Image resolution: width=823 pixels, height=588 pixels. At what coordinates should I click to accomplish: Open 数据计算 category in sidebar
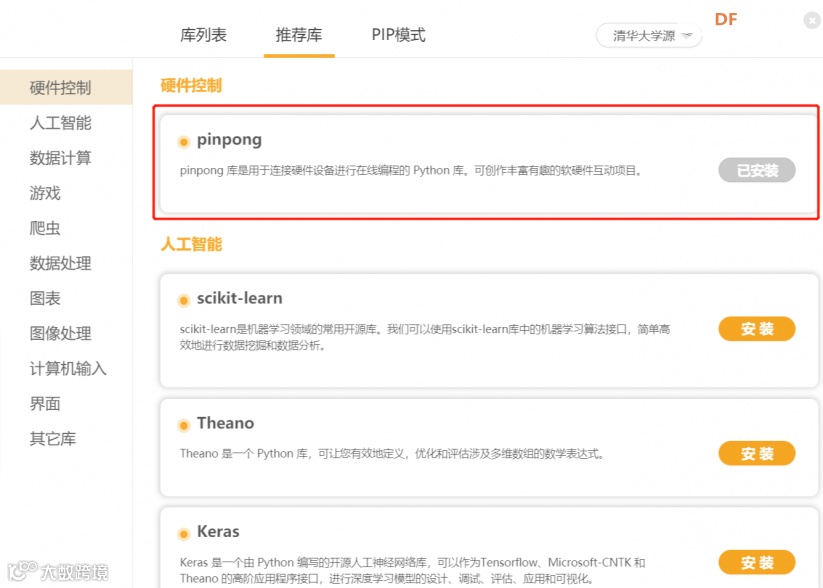coord(60,158)
